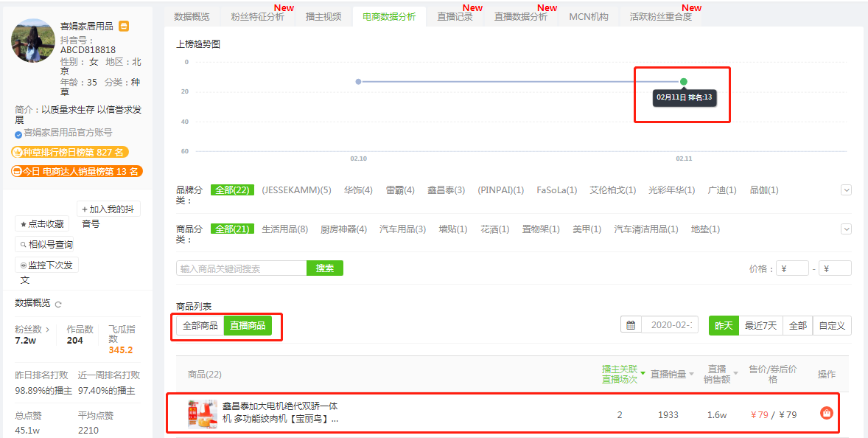Filter by brand 艾伦柏戈(1)

click(x=613, y=190)
